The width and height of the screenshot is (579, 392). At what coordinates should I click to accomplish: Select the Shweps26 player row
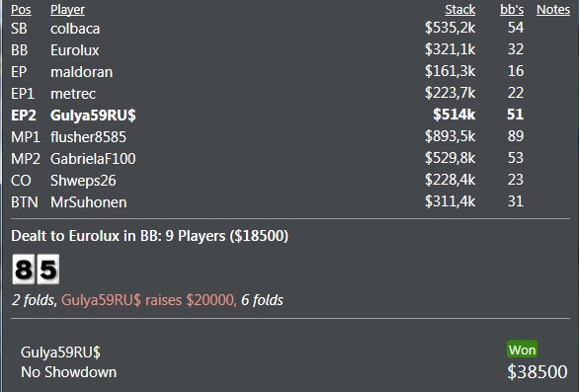(290, 181)
